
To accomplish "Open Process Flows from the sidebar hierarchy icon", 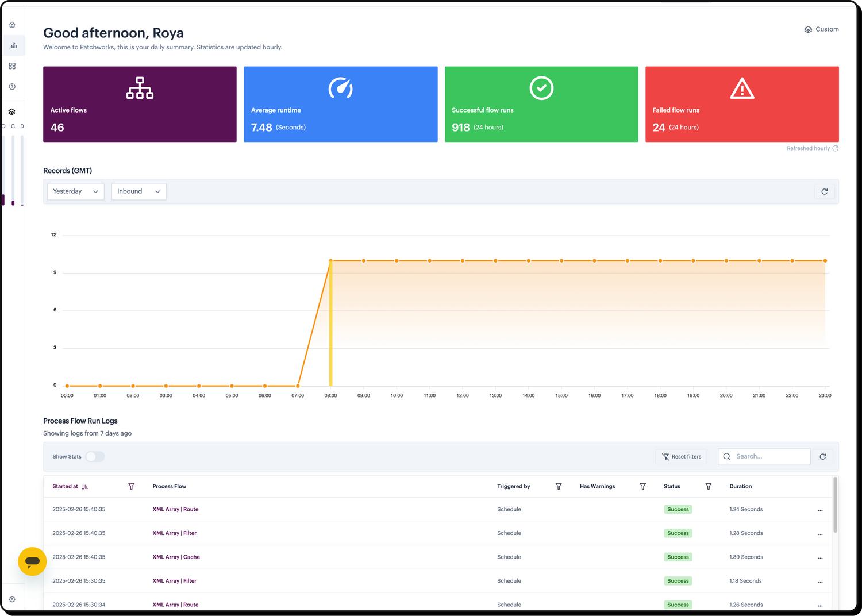I will coord(12,45).
